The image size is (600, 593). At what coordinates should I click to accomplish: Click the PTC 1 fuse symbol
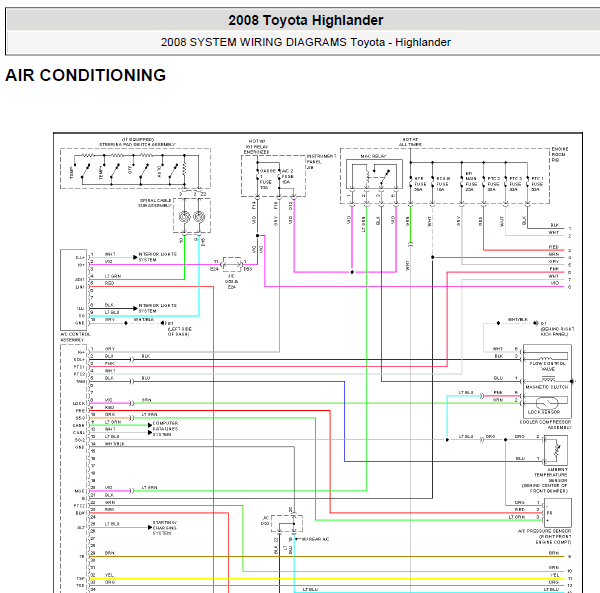click(x=528, y=184)
